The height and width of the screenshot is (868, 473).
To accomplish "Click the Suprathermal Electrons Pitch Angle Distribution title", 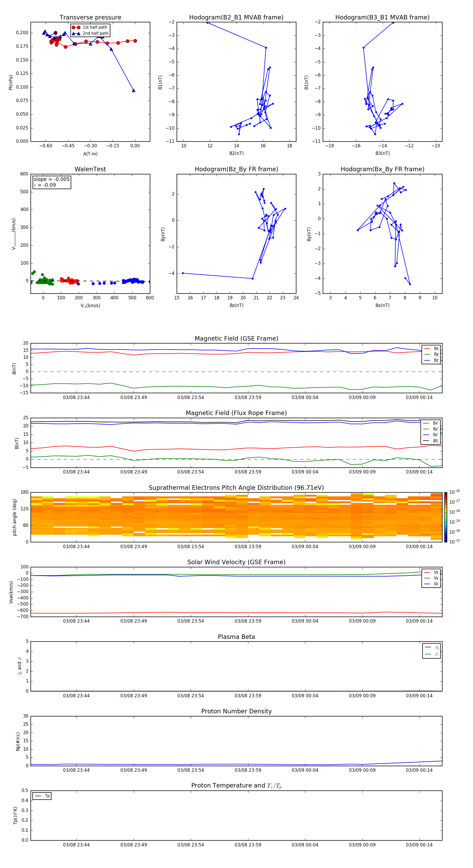I will tap(236, 488).
